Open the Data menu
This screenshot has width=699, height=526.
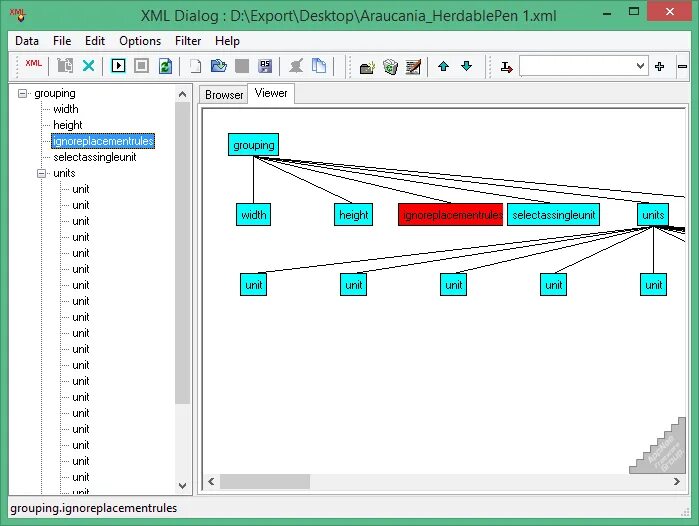click(x=27, y=41)
